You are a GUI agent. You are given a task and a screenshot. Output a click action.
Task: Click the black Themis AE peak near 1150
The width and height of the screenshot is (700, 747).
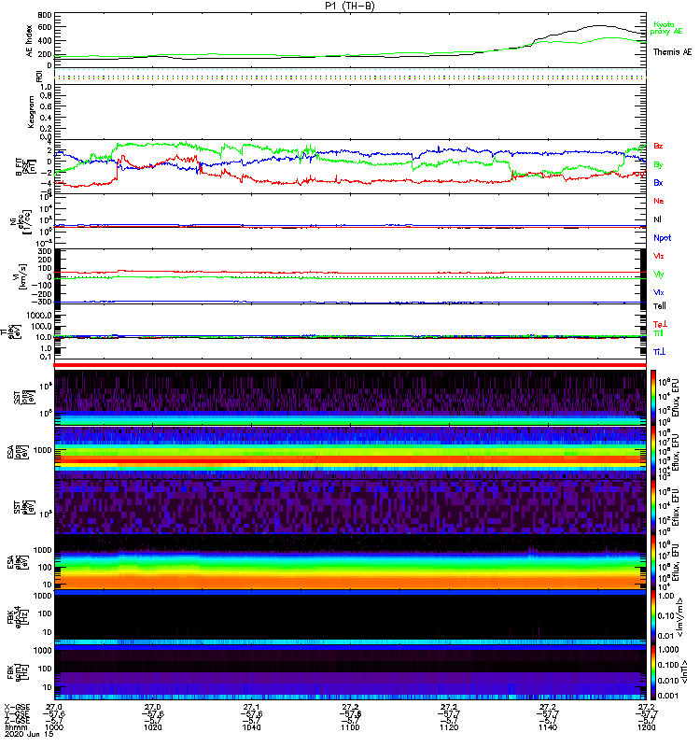point(599,26)
